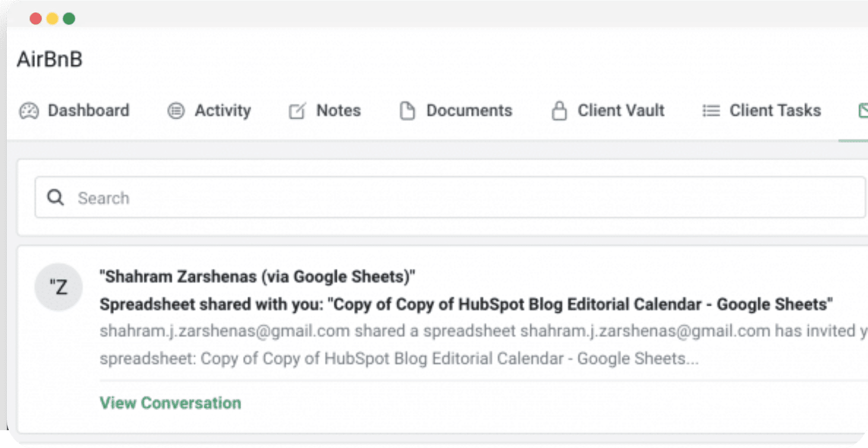Click the "Z" sender avatar
Viewport: 868px width, 448px height.
tap(58, 287)
